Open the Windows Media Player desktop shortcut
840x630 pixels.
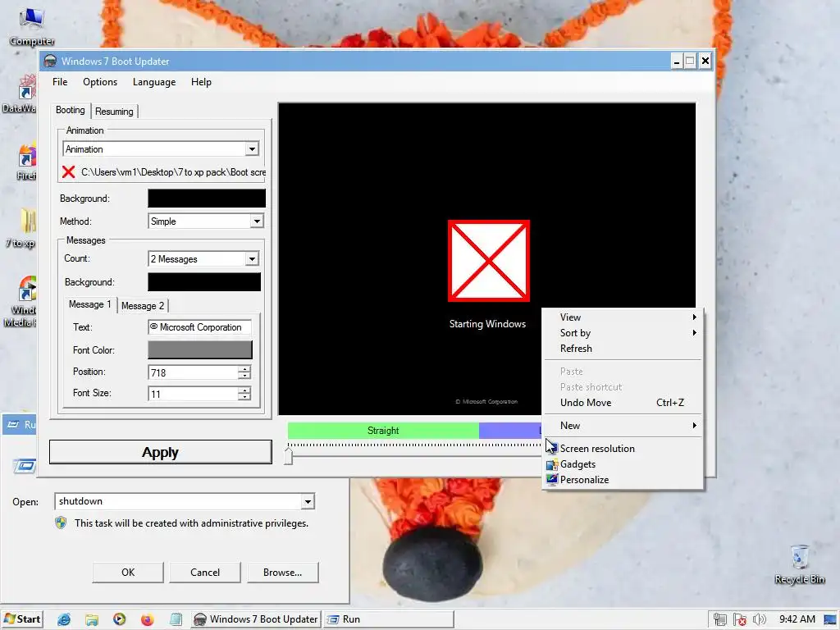[x=21, y=302]
